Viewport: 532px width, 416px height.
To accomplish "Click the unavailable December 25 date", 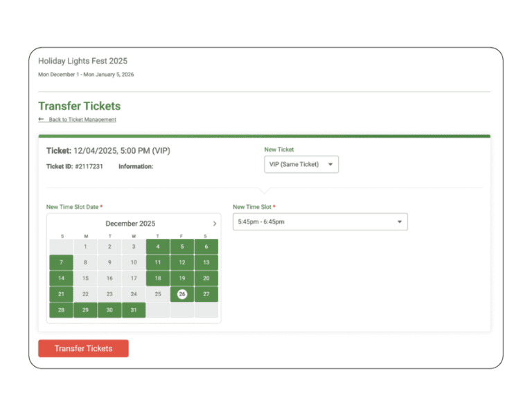I will tap(158, 294).
